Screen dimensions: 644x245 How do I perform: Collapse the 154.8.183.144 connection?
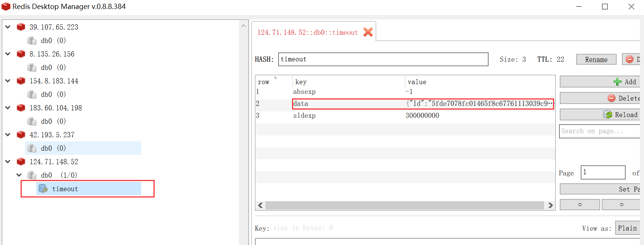(x=8, y=81)
